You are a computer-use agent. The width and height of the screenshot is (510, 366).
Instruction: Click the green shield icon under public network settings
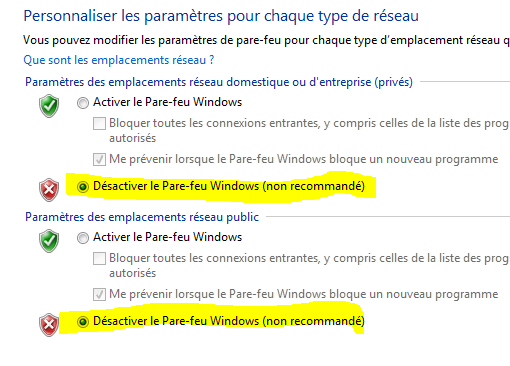click(x=49, y=241)
